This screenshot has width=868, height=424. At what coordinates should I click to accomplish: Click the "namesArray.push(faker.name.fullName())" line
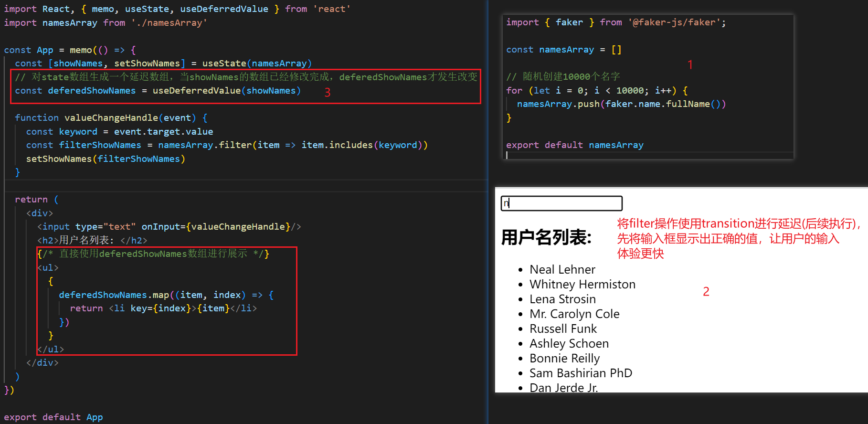(621, 104)
